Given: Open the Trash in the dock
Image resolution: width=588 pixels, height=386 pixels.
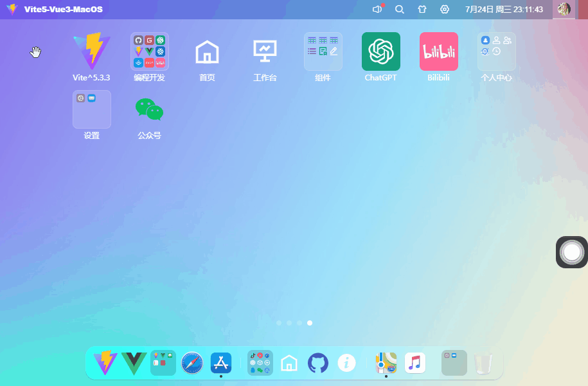Looking at the screenshot, I should click(483, 363).
